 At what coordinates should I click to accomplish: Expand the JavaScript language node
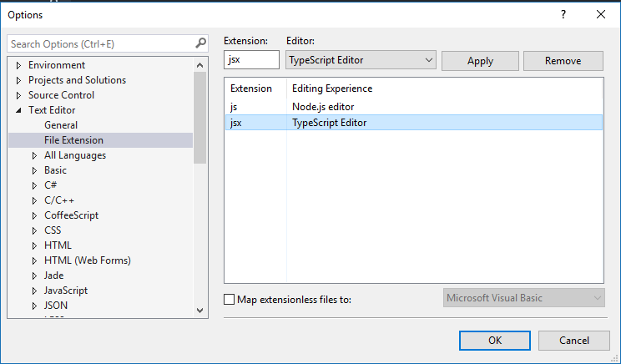click(x=34, y=291)
